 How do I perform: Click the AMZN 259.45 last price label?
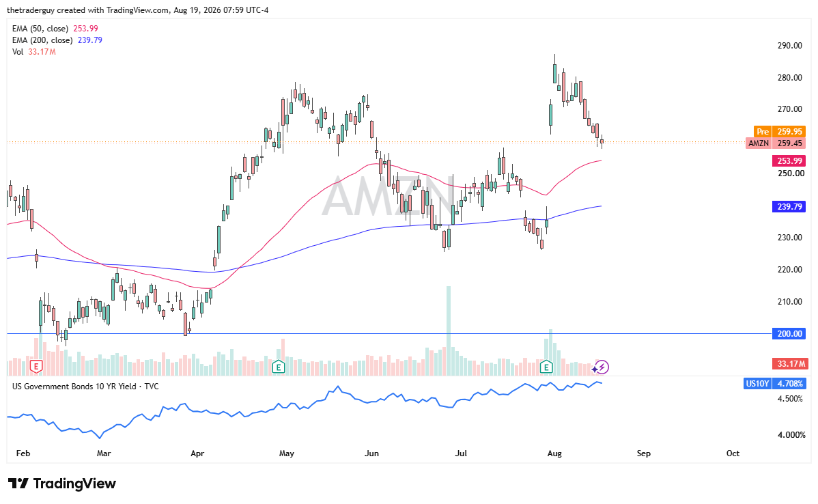(x=776, y=143)
